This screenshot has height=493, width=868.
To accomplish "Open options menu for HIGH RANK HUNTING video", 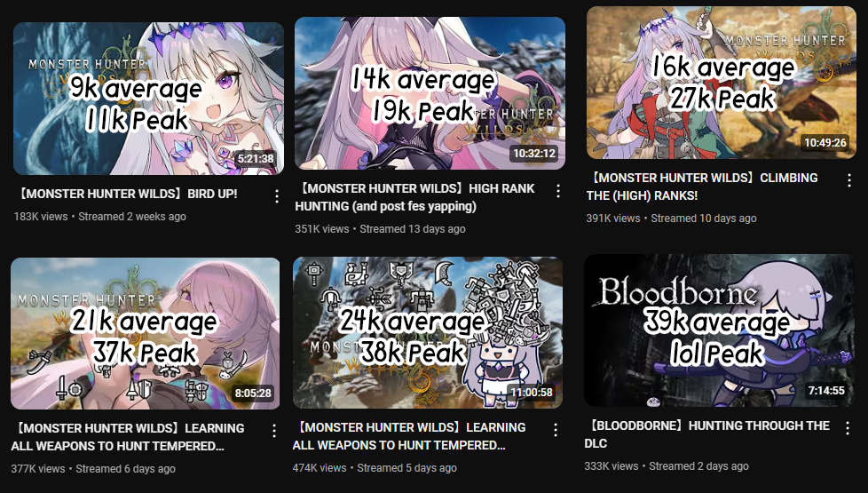I will tap(558, 191).
